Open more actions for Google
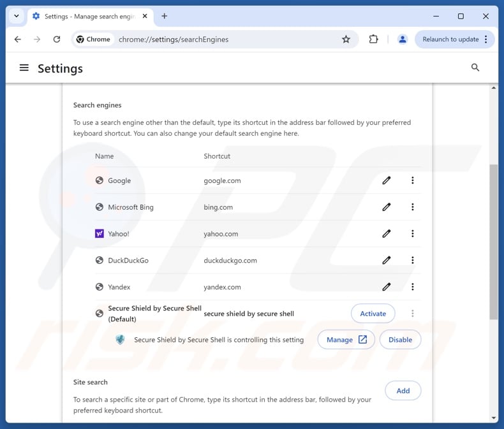The height and width of the screenshot is (429, 504). coord(412,180)
